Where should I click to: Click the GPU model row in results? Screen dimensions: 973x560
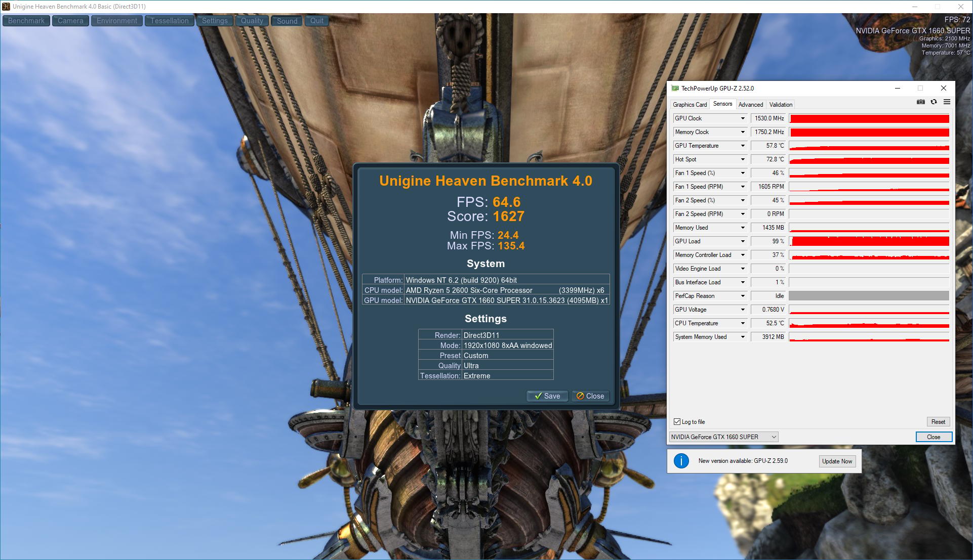coord(485,300)
